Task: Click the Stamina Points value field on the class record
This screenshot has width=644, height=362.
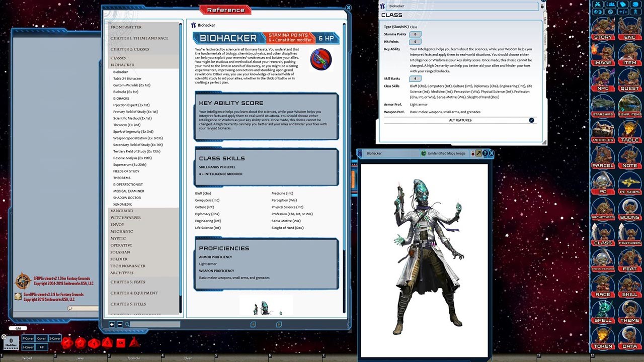Action: (415, 34)
